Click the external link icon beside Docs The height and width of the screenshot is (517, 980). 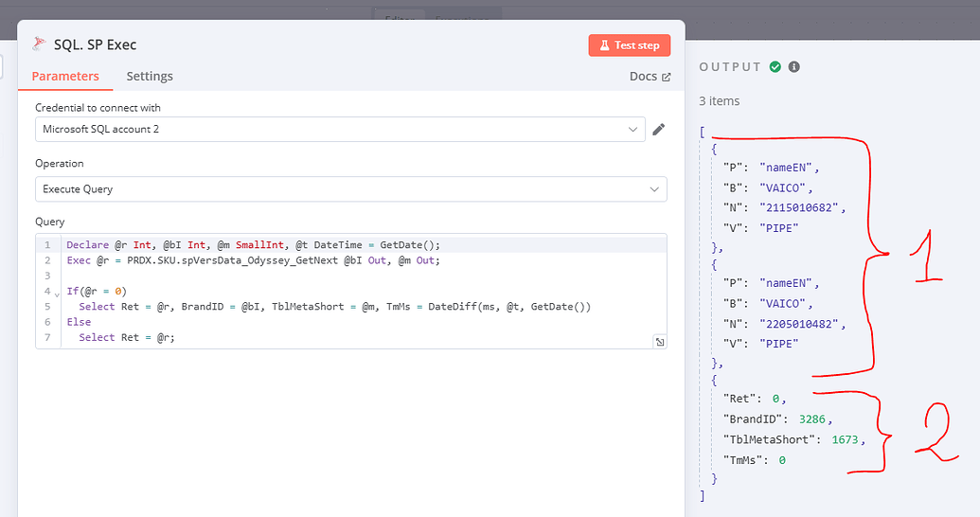coord(666,77)
